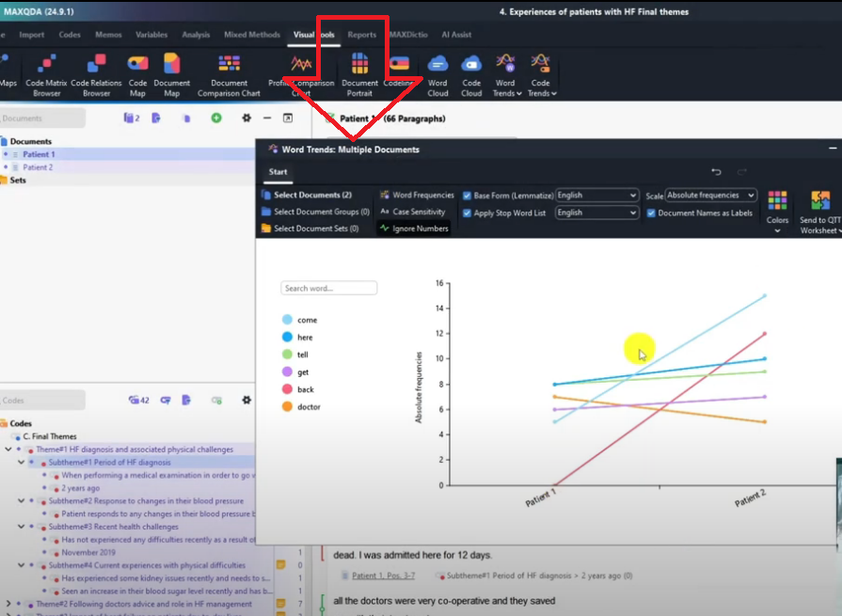Toggle Case Sensitivity option
842x616 pixels.
click(x=412, y=212)
